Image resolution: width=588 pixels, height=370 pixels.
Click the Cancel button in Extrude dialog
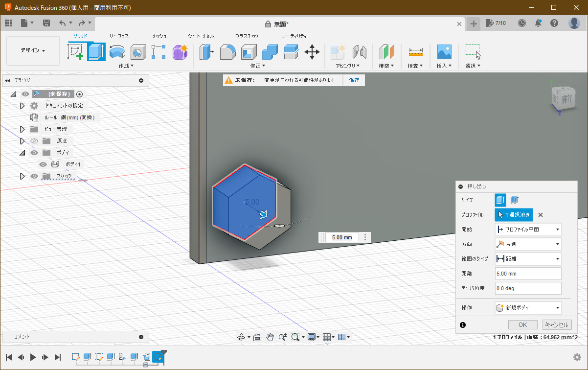557,325
